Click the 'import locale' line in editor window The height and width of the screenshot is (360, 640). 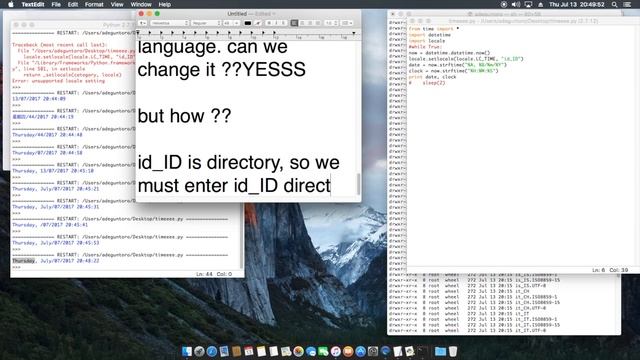427,41
